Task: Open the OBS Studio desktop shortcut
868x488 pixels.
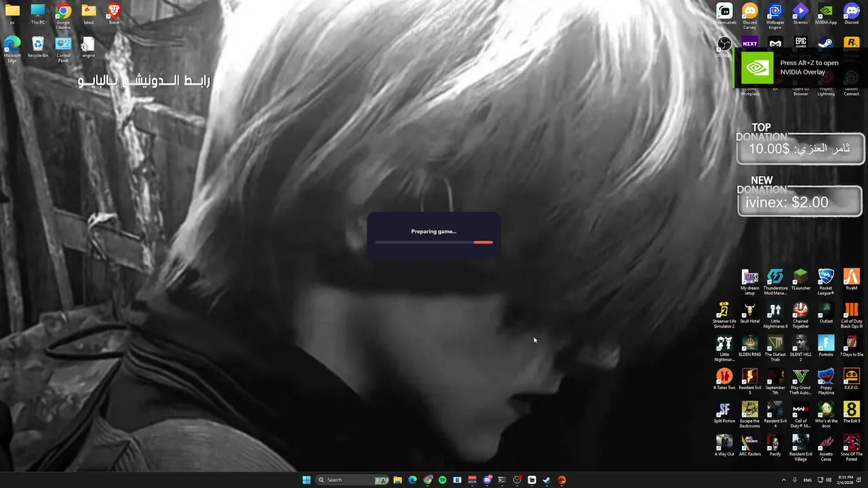Action: [x=724, y=45]
